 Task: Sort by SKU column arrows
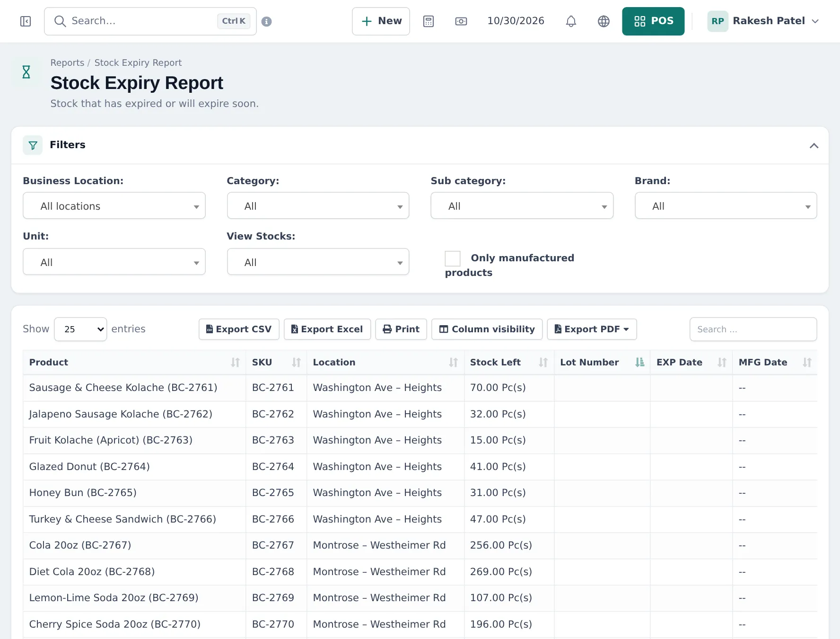[296, 363]
